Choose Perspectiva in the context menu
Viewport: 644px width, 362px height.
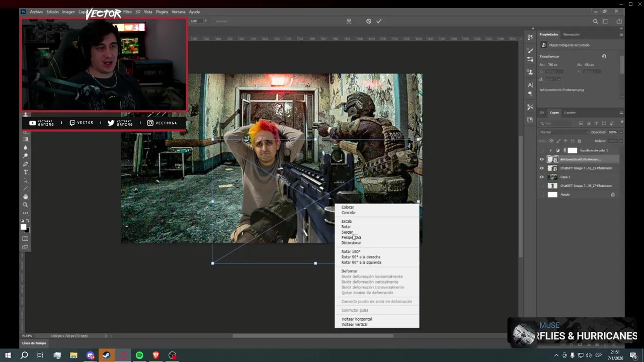coord(351,237)
